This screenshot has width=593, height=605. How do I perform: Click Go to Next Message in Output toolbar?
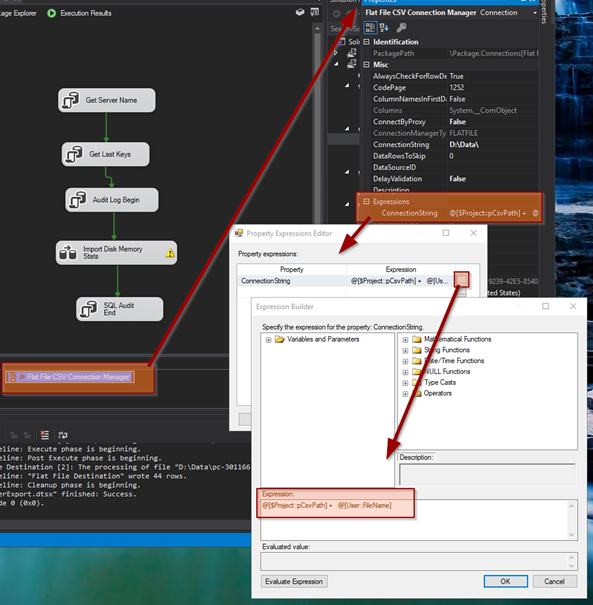27,435
